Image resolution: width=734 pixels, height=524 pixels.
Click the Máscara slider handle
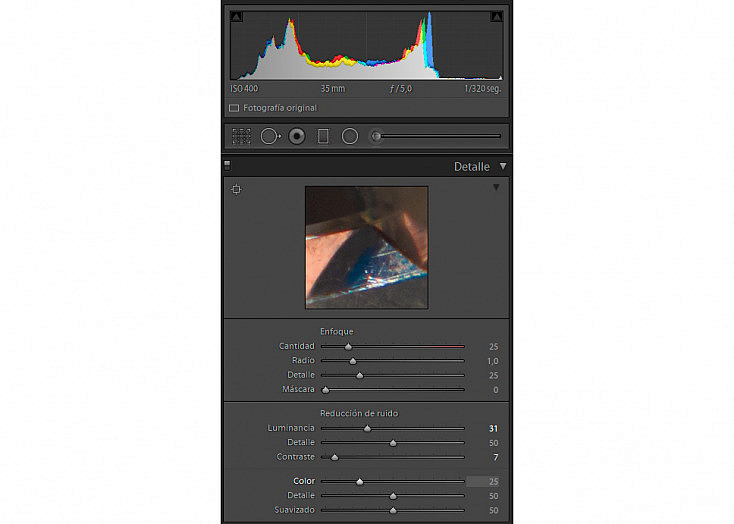pyautogui.click(x=325, y=390)
